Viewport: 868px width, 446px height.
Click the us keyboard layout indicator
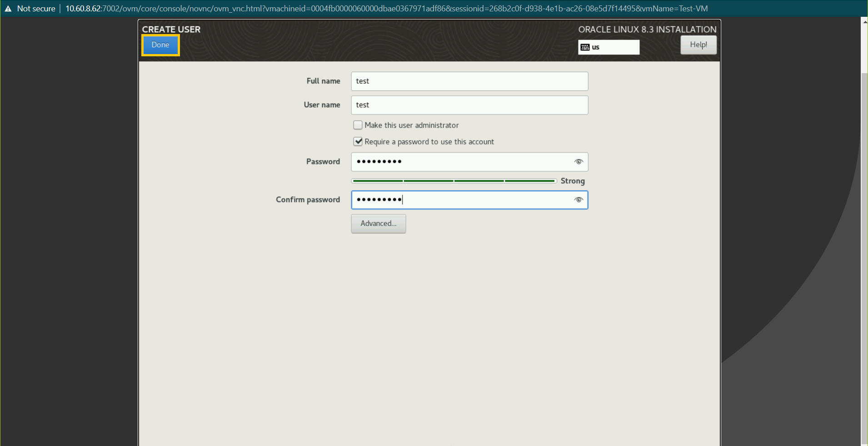pos(609,47)
